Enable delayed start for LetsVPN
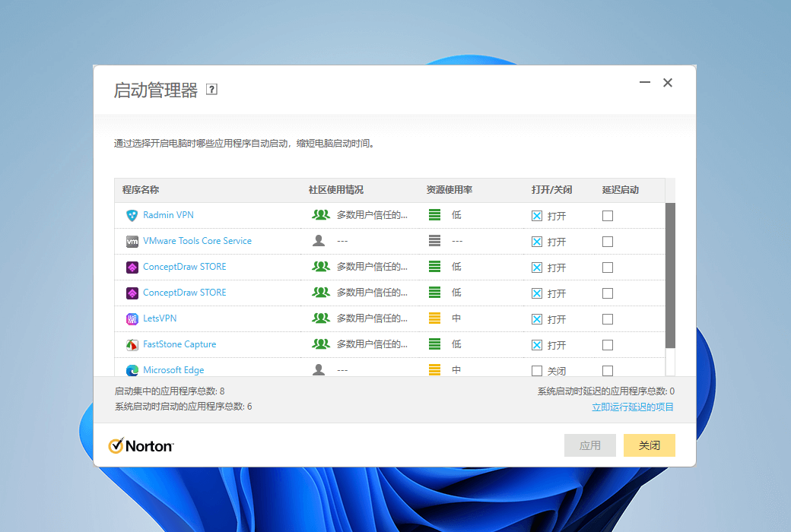This screenshot has height=532, width=791. pos(608,319)
